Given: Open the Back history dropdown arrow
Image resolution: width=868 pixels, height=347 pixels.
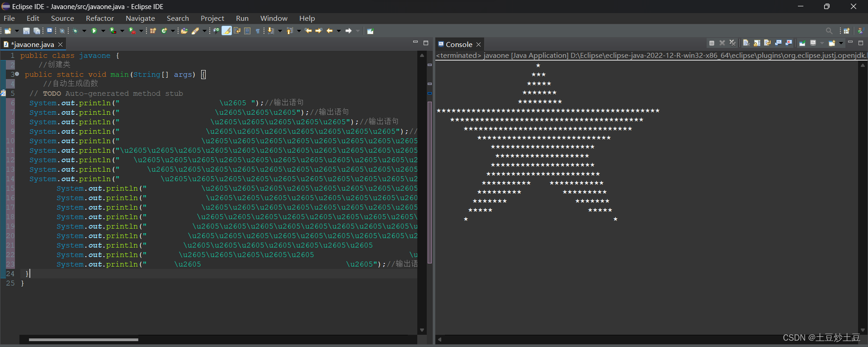Looking at the screenshot, I should 339,31.
